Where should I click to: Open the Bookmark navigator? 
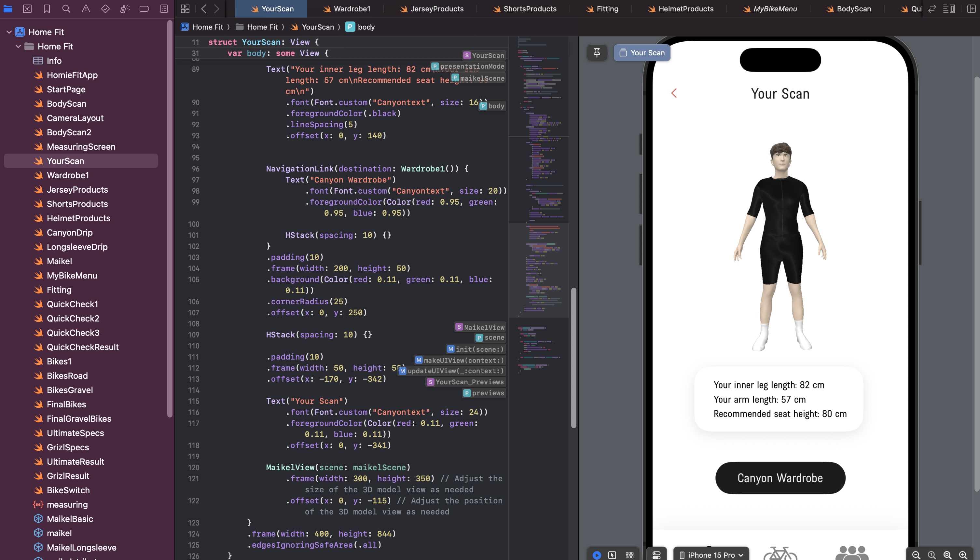point(47,8)
